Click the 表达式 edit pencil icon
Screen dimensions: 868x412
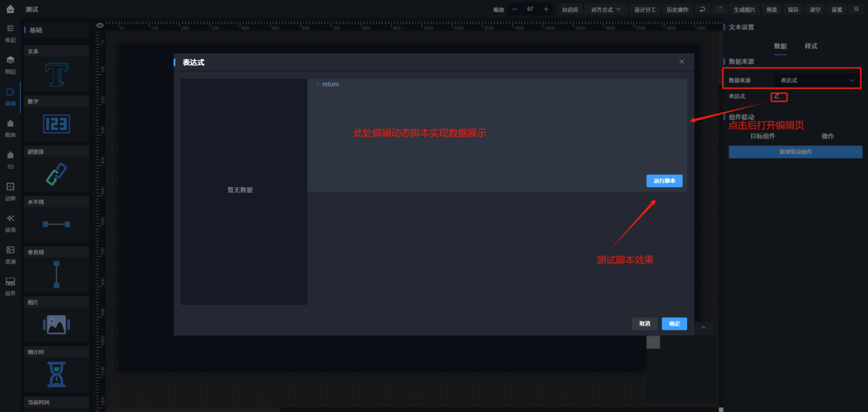[777, 97]
